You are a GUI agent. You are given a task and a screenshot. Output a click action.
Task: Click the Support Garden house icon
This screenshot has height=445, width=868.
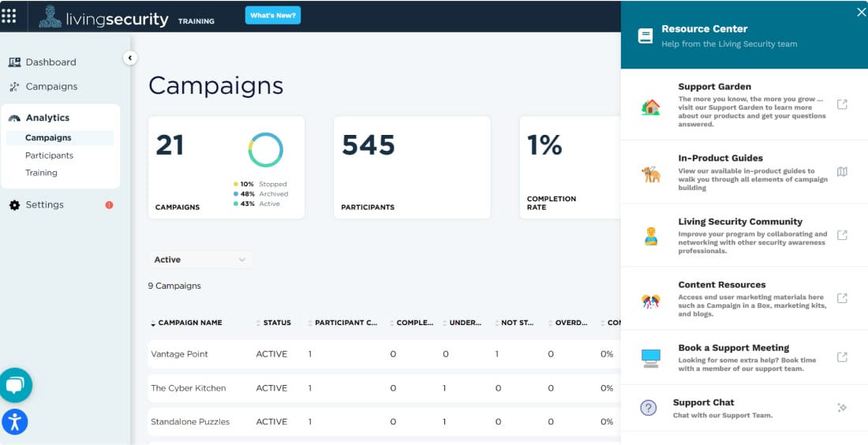pos(650,107)
